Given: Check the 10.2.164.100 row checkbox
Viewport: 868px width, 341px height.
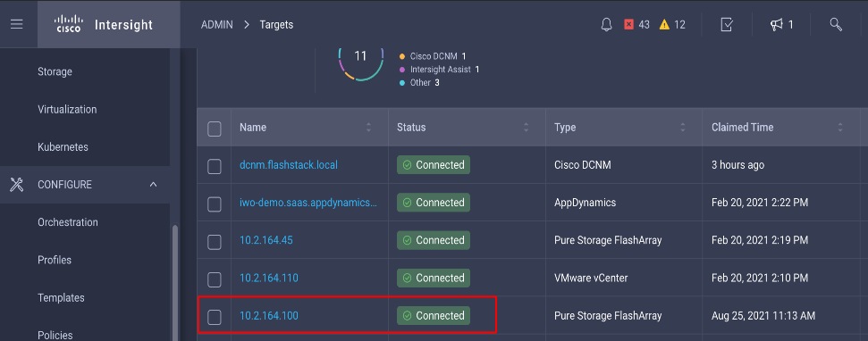Looking at the screenshot, I should click(215, 317).
